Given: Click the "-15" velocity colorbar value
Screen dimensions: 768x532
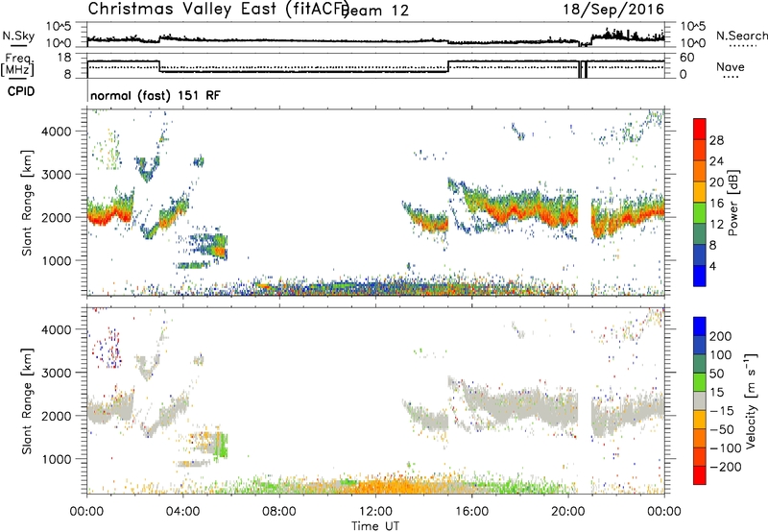Looking at the screenshot, I should click(x=722, y=411).
